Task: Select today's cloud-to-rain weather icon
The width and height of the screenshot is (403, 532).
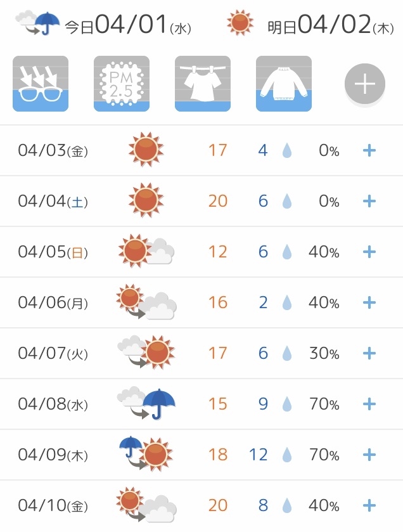Action: tap(37, 23)
